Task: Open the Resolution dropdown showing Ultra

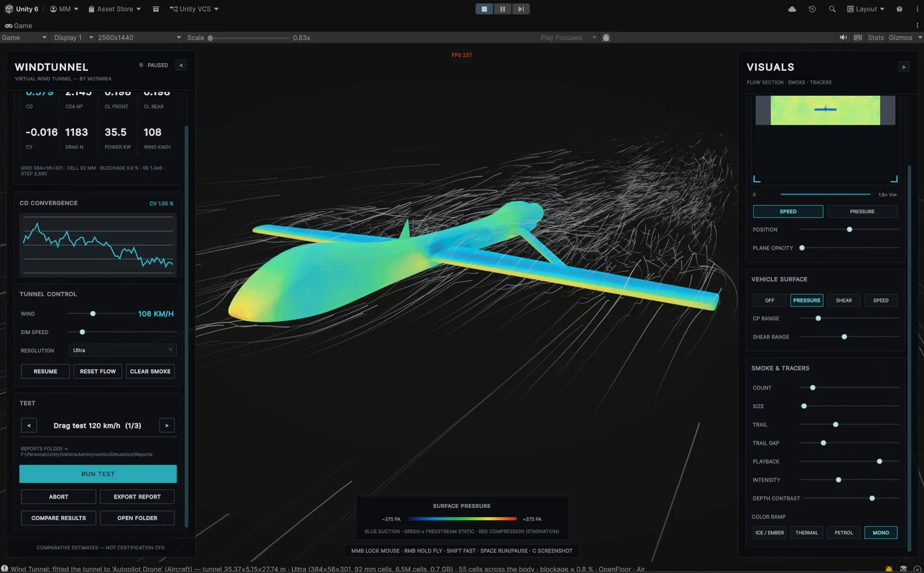Action: pyautogui.click(x=122, y=350)
